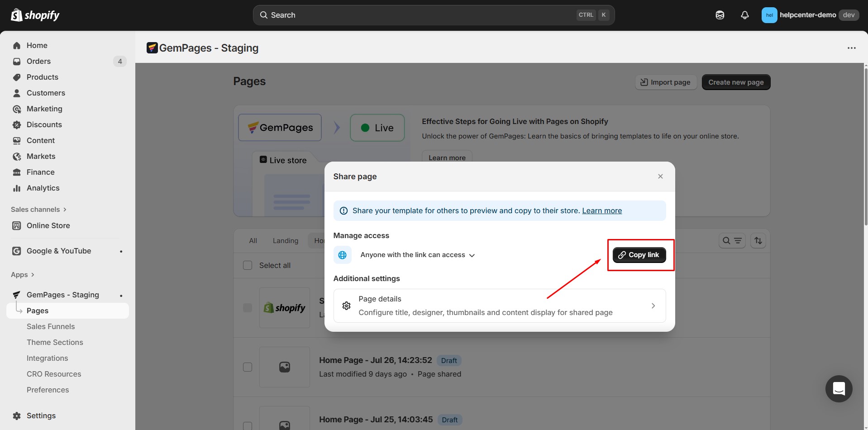Click the page vertical scrollbar
This screenshot has width=868, height=430.
coord(865,145)
